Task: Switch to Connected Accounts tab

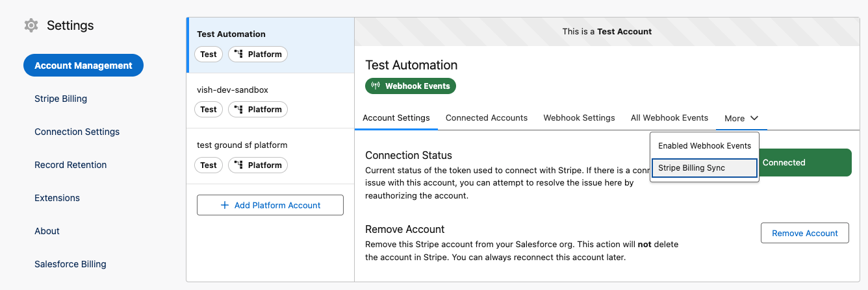Action: tap(486, 118)
